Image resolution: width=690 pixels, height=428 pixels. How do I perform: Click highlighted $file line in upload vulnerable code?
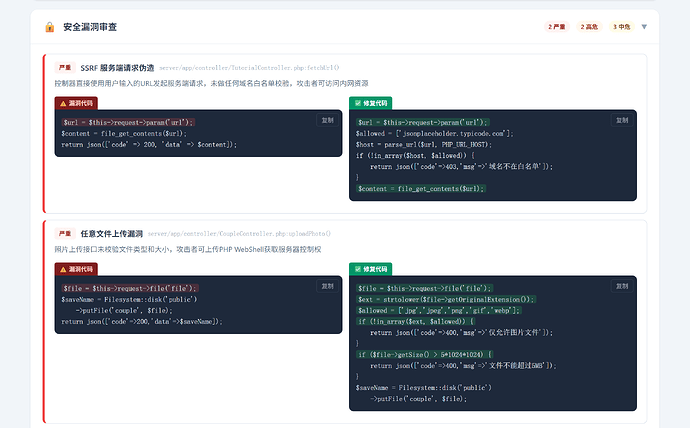point(129,289)
